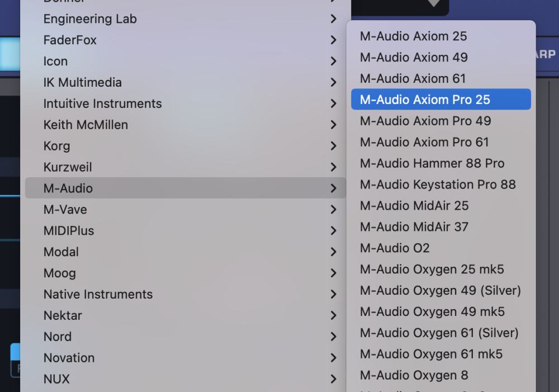Open the Novation submenu chevron
This screenshot has height=392, width=559.
333,358
